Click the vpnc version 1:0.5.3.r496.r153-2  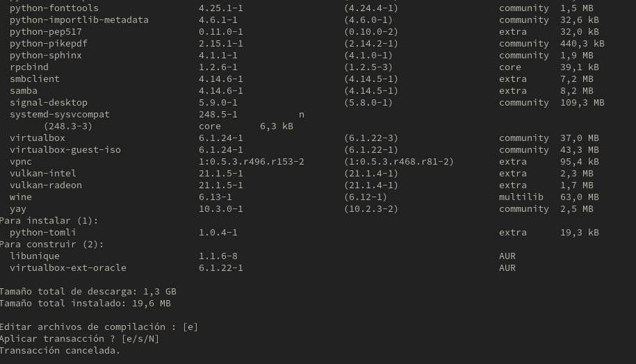pyautogui.click(x=252, y=162)
